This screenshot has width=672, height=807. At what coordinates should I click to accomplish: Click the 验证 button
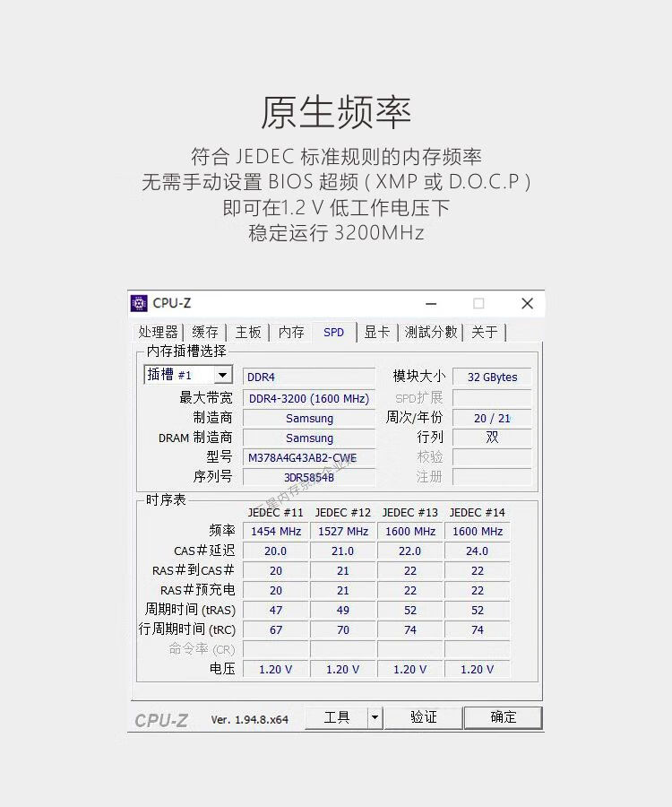[x=423, y=717]
